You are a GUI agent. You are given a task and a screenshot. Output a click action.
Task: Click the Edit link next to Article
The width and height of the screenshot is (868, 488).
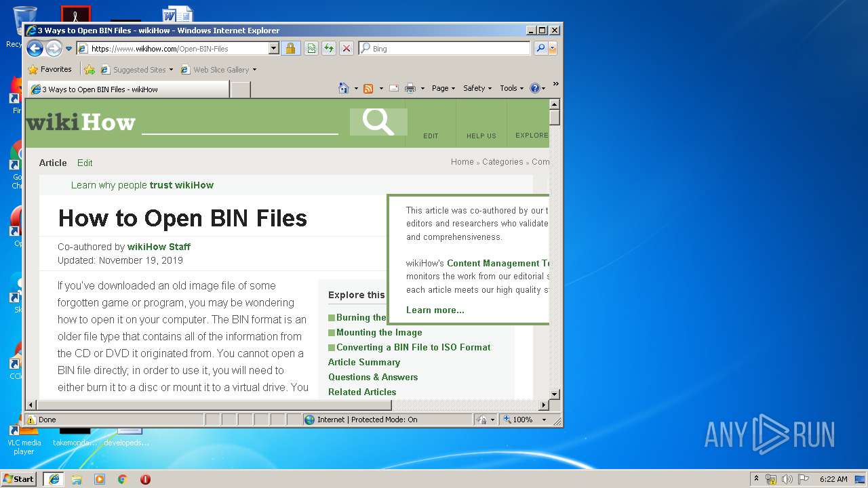point(85,163)
